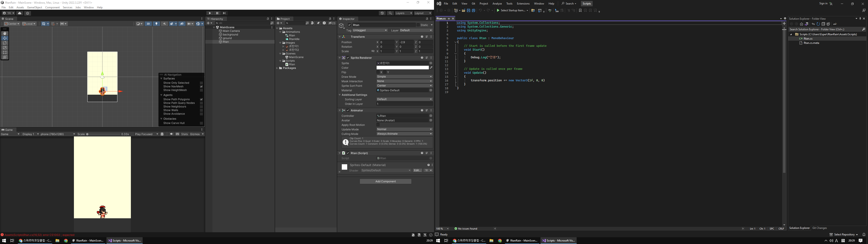The width and height of the screenshot is (868, 244).
Task: Open the Game view Stats overlay
Action: (184, 134)
